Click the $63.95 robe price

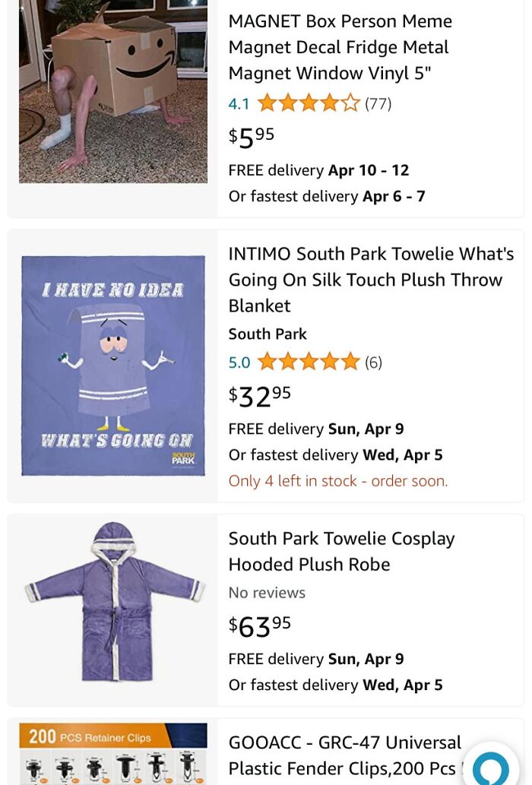[260, 625]
